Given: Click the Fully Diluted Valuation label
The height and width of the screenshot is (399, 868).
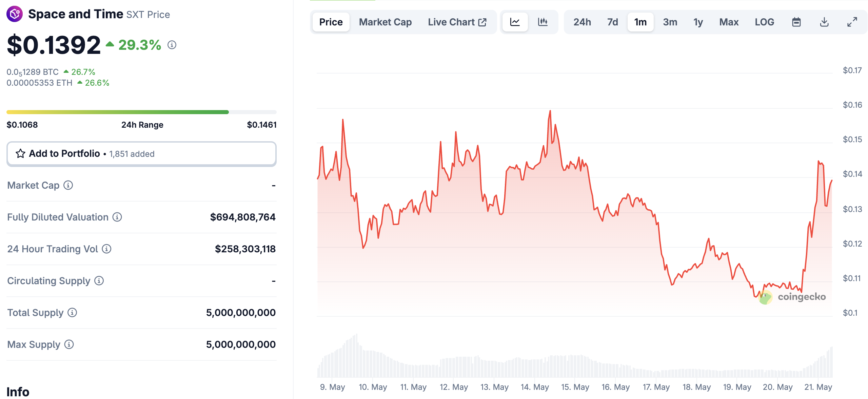Looking at the screenshot, I should point(58,217).
